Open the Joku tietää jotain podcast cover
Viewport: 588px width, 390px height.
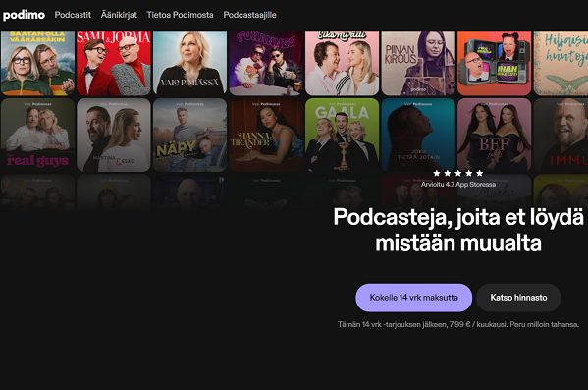418,135
